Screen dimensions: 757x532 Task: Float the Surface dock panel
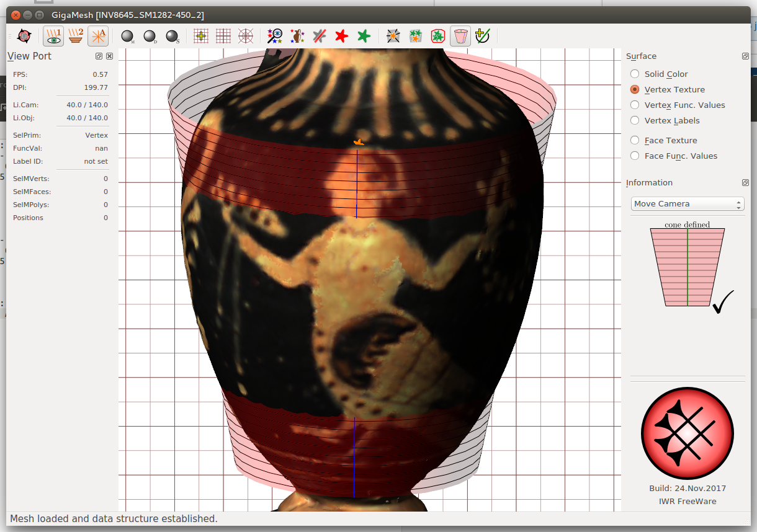745,56
